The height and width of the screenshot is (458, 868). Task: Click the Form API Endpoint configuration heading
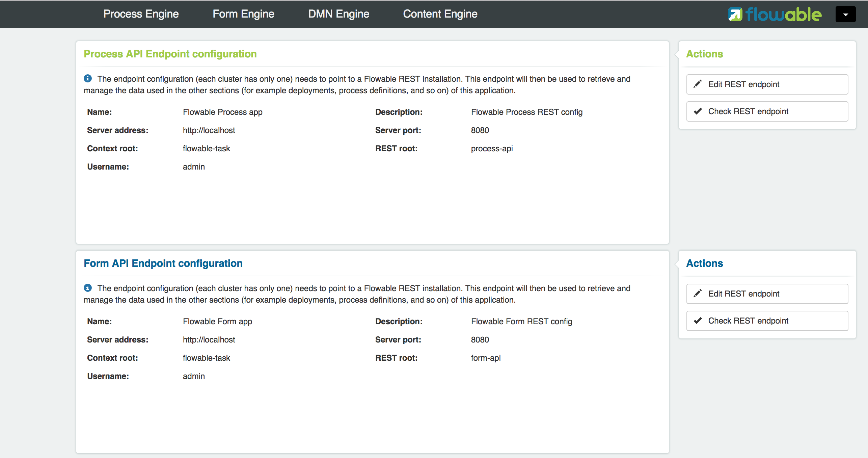coord(163,263)
